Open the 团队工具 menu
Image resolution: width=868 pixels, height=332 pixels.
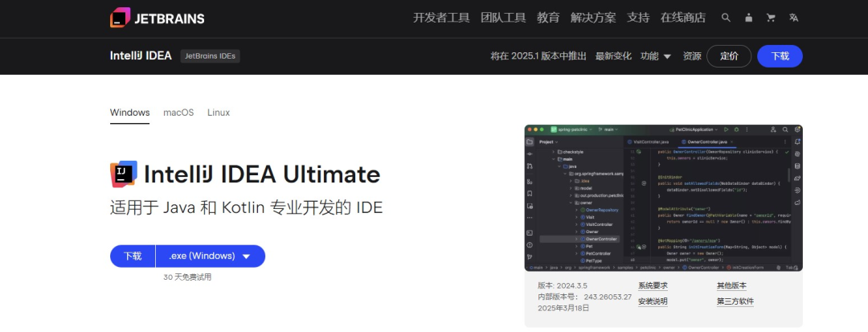pyautogui.click(x=503, y=18)
